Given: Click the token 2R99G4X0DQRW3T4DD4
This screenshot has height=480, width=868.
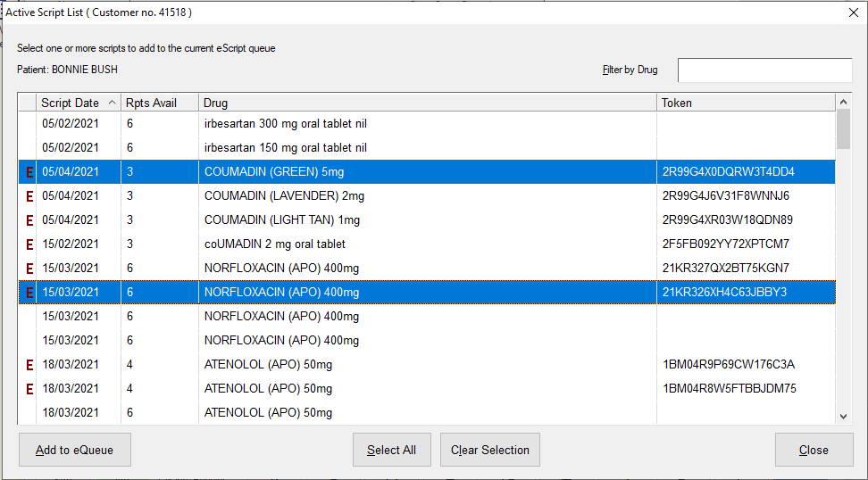Looking at the screenshot, I should coord(728,172).
